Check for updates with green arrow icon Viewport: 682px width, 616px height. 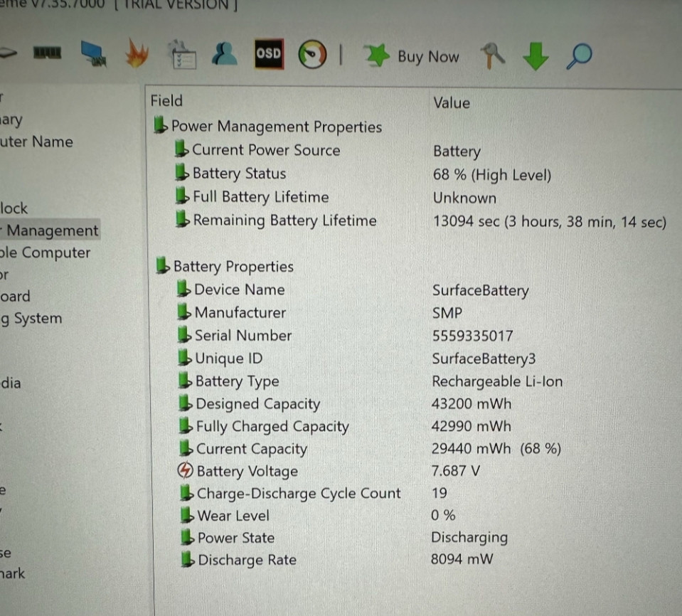[535, 55]
